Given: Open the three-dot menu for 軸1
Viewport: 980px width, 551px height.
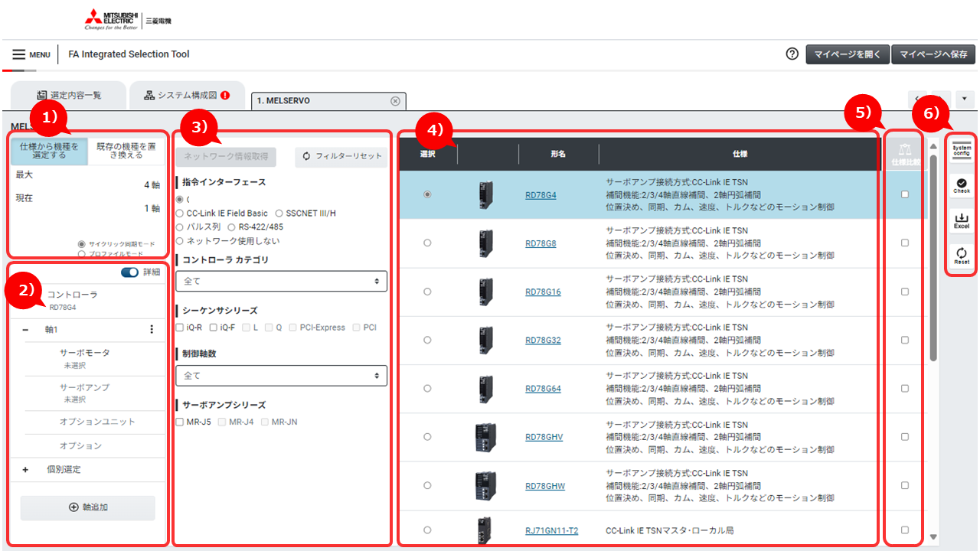Looking at the screenshot, I should point(152,329).
